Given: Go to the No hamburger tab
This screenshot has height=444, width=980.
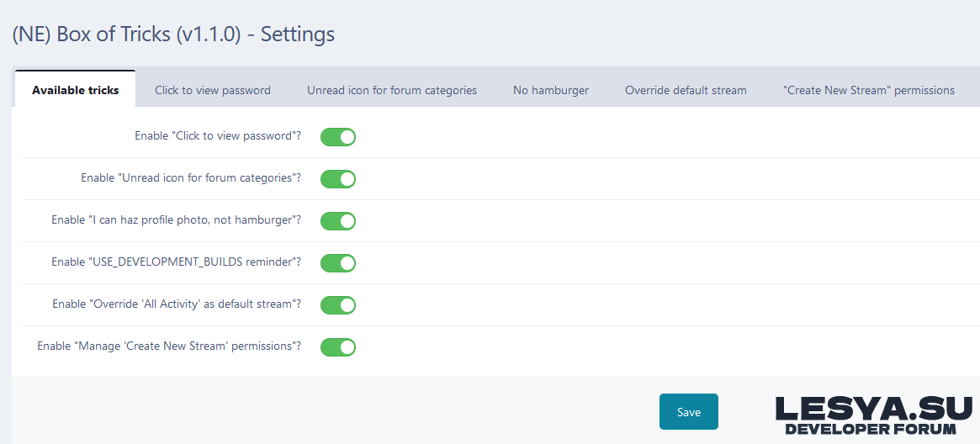Looking at the screenshot, I should 551,90.
